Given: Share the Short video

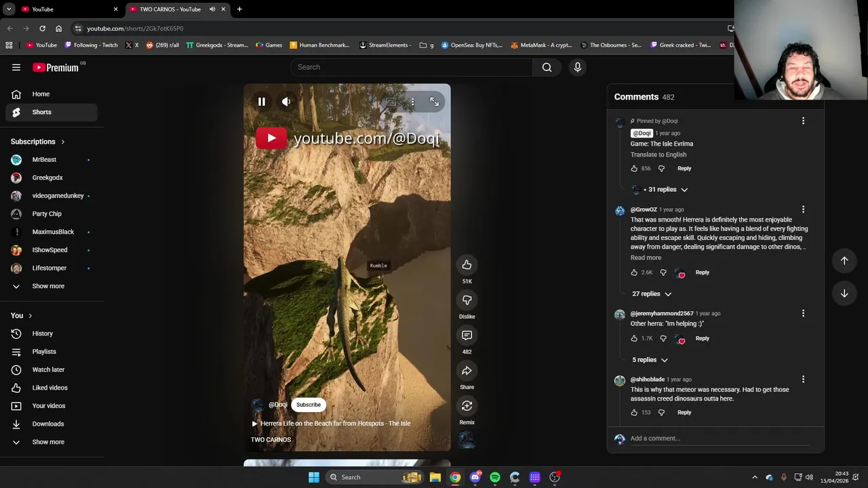Looking at the screenshot, I should click(x=467, y=371).
